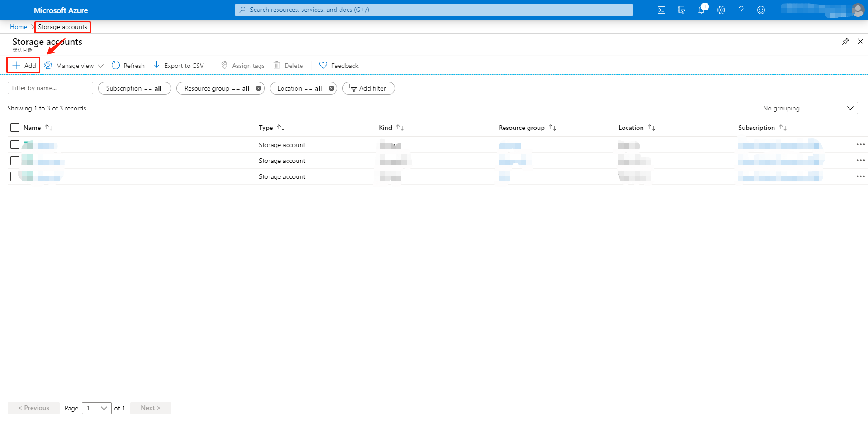This screenshot has width=868, height=424.
Task: Open the Directory and subscription filter icon
Action: coord(681,10)
